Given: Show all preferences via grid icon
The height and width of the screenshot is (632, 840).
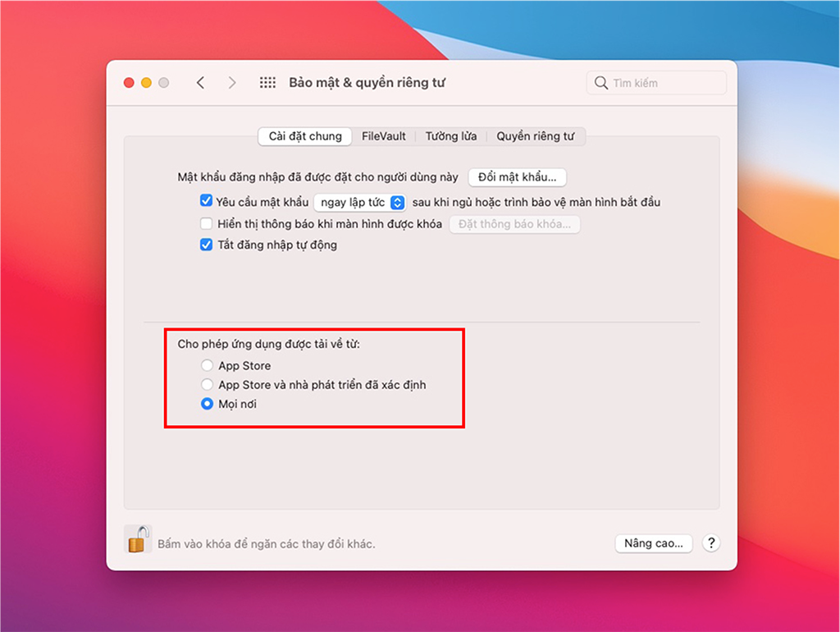Looking at the screenshot, I should (x=267, y=83).
